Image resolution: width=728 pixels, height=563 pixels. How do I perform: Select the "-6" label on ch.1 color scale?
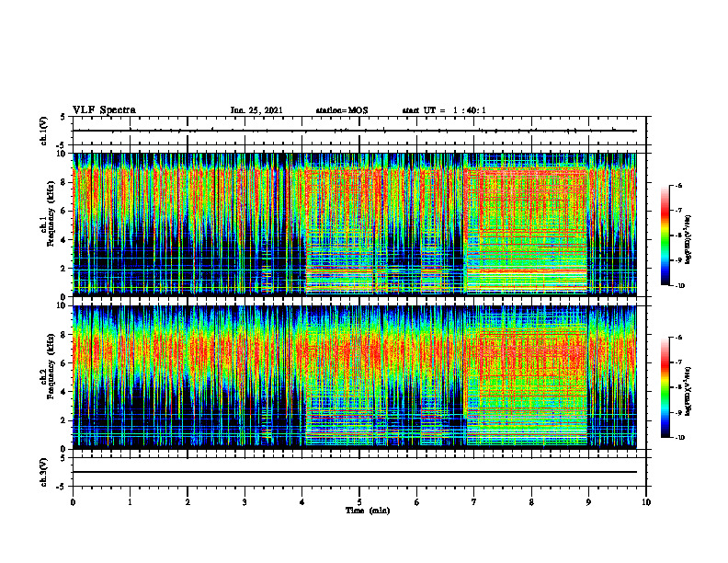click(678, 185)
